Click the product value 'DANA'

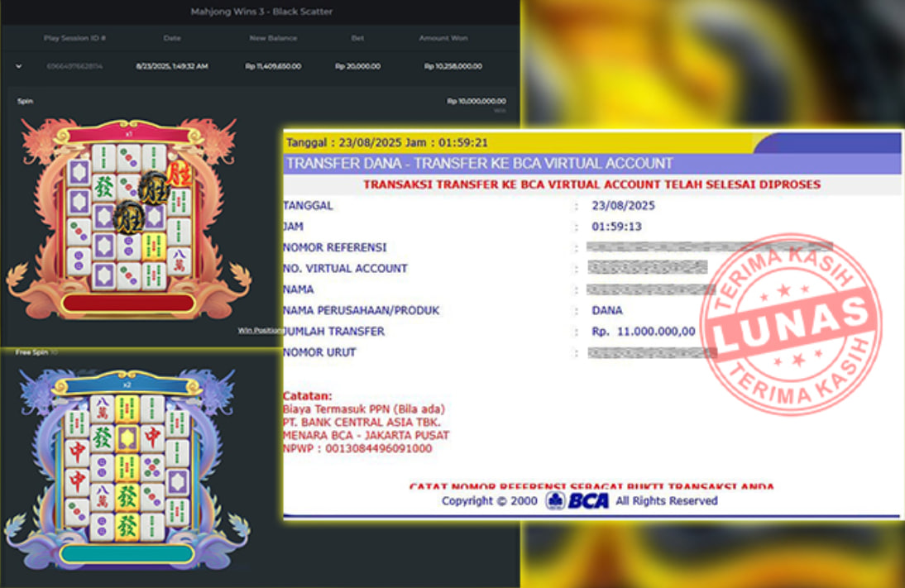pos(607,310)
